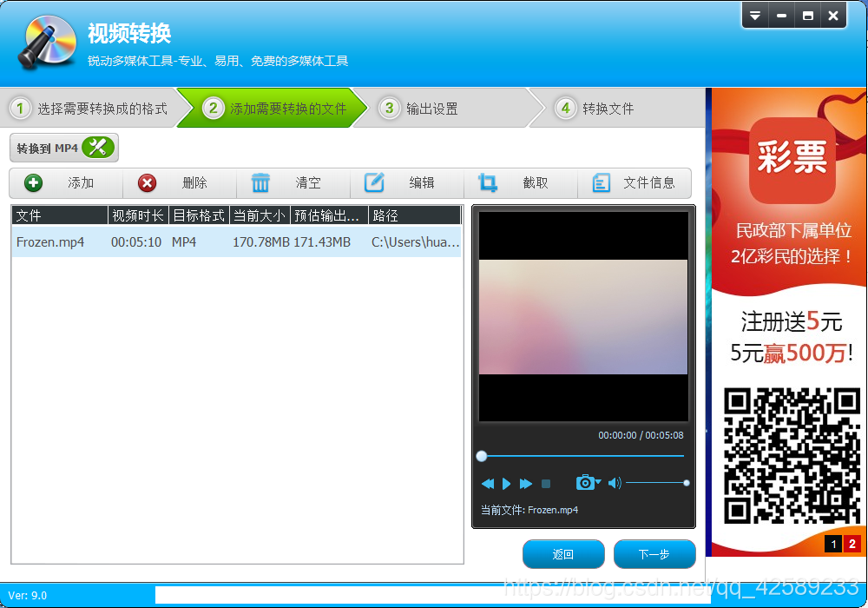
Task: Click the stop square in the player
Action: tap(546, 484)
